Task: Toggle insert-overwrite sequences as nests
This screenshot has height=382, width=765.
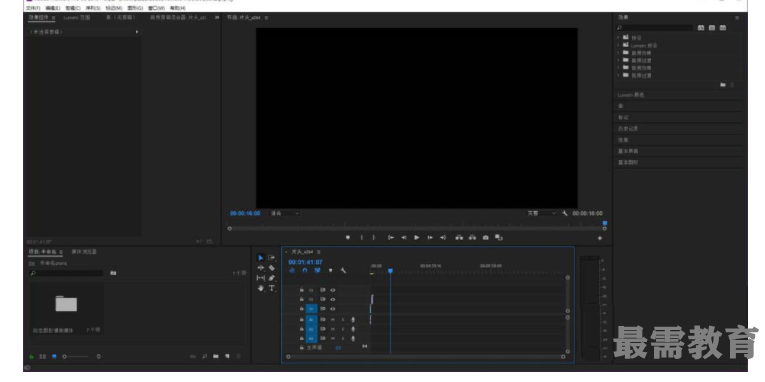Action: tap(292, 270)
